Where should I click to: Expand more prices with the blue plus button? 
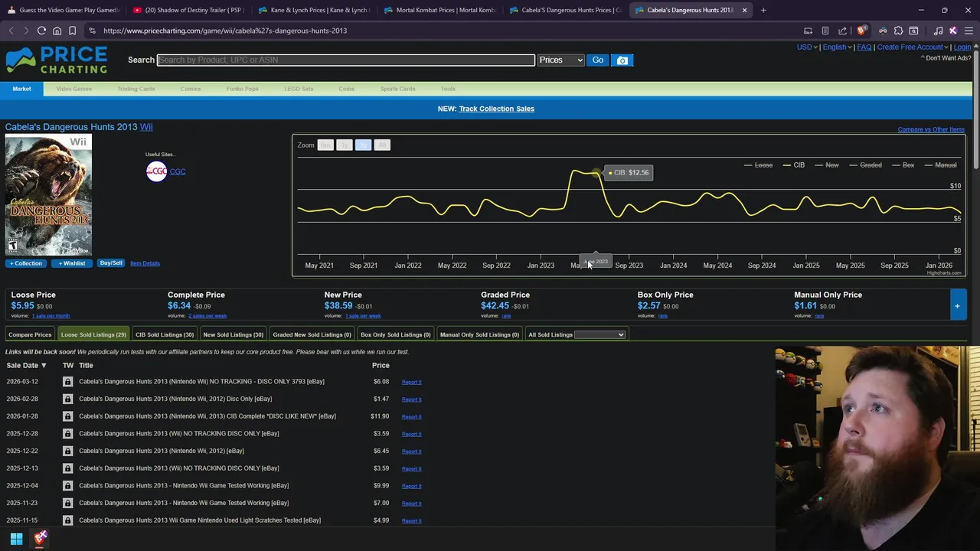(x=957, y=305)
